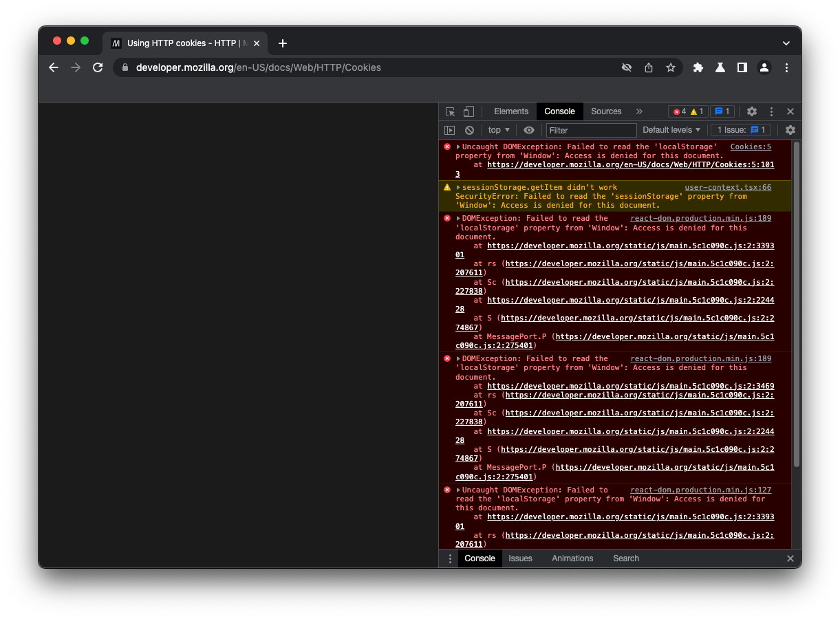Open the Extensions puzzle icon
Screen dimensions: 840x619
698,67
